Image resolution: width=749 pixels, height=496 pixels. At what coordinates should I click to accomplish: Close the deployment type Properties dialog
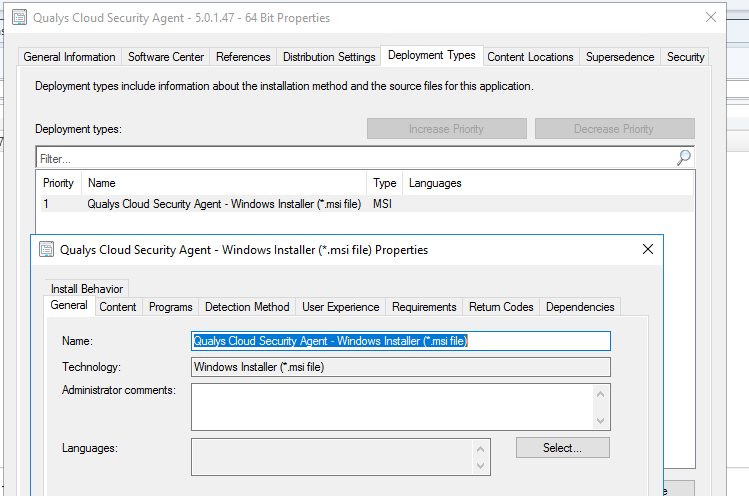[647, 249]
